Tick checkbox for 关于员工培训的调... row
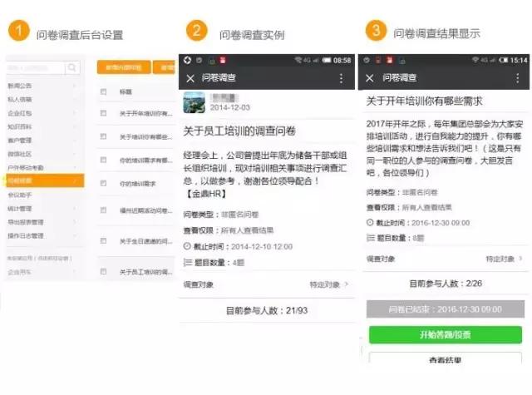This screenshot has width=532, height=395. point(103,271)
